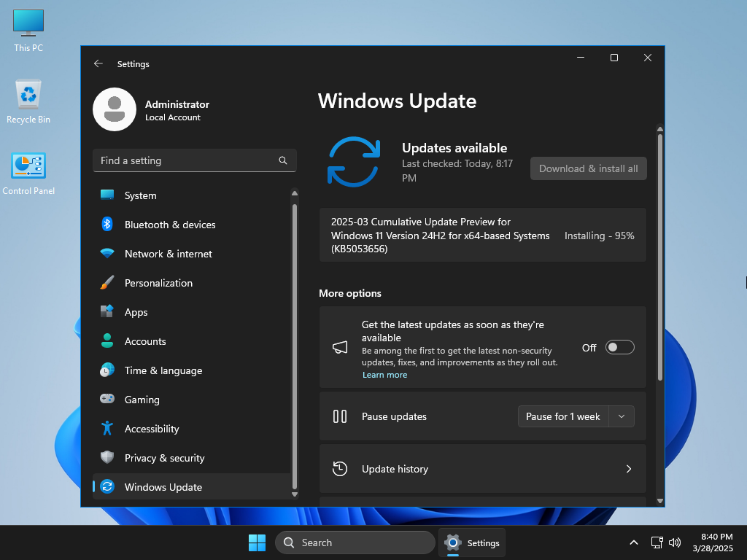This screenshot has width=747, height=560.
Task: Click the Update history clock icon
Action: tap(340, 469)
